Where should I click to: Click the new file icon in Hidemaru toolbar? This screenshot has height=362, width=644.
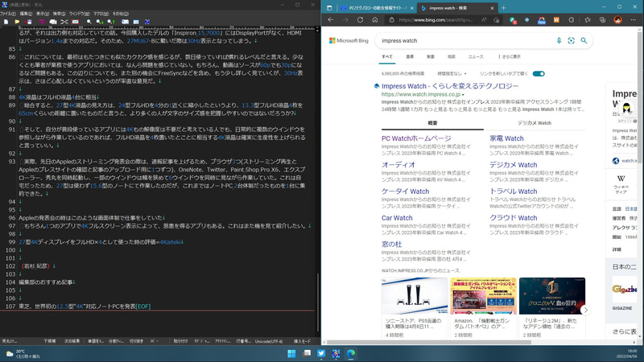point(6,22)
